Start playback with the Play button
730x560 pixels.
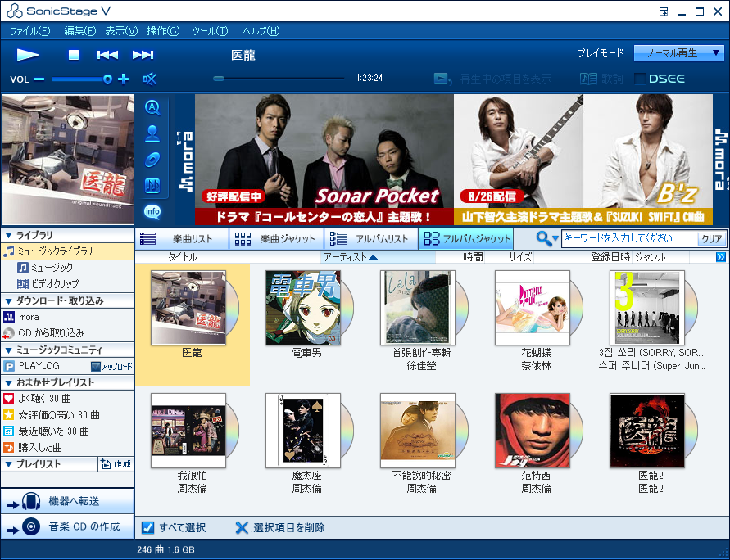[x=28, y=55]
